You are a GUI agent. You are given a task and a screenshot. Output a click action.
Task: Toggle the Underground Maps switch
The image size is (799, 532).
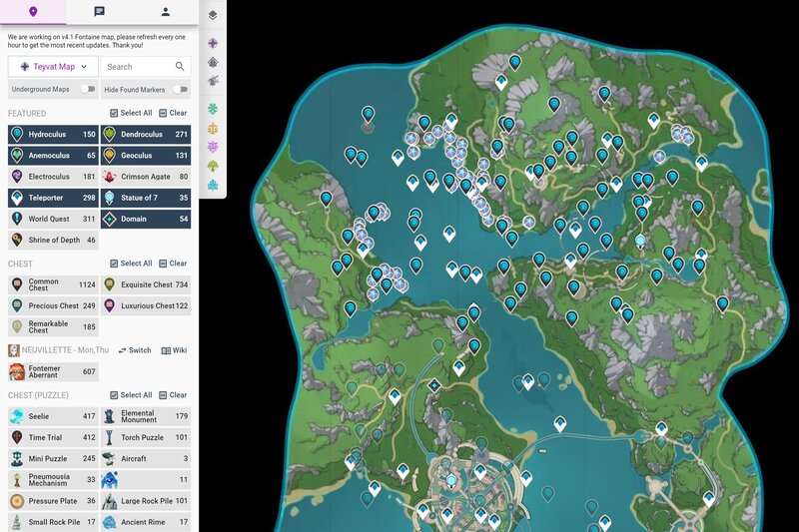pyautogui.click(x=86, y=90)
